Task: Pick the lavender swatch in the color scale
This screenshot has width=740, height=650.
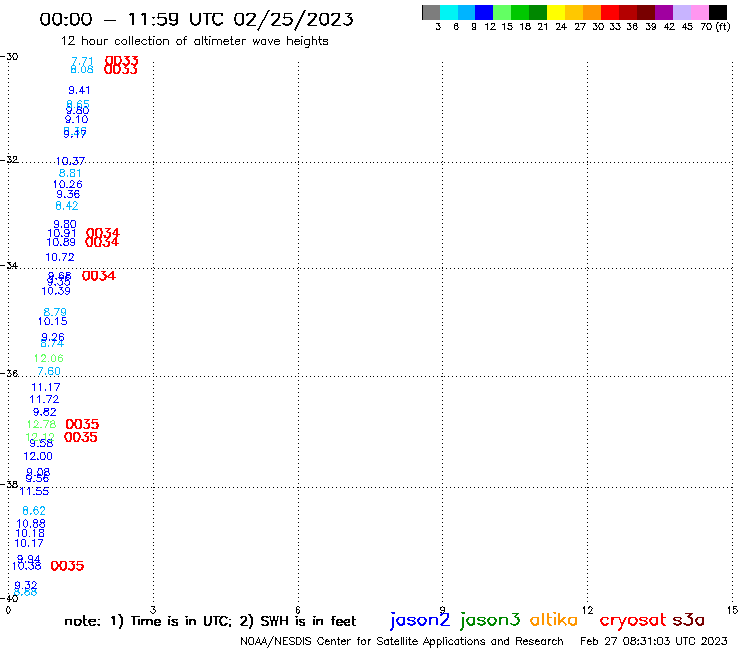Action: coord(681,12)
